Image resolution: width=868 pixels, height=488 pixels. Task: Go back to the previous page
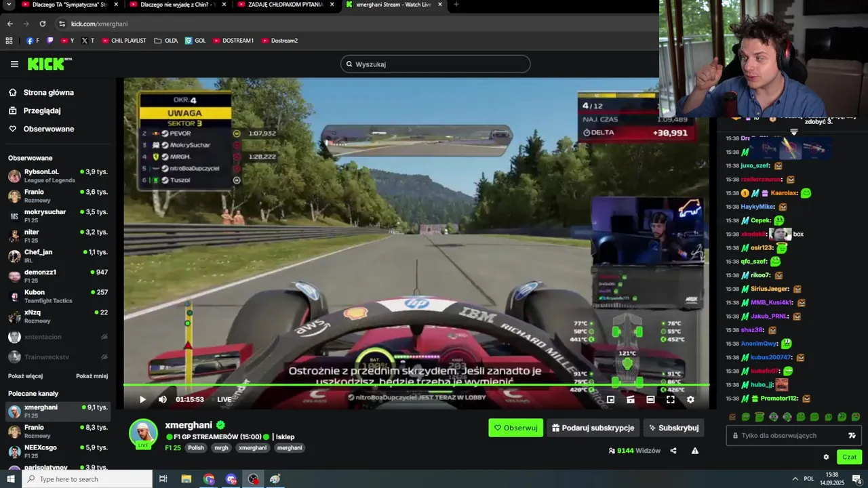click(9, 24)
